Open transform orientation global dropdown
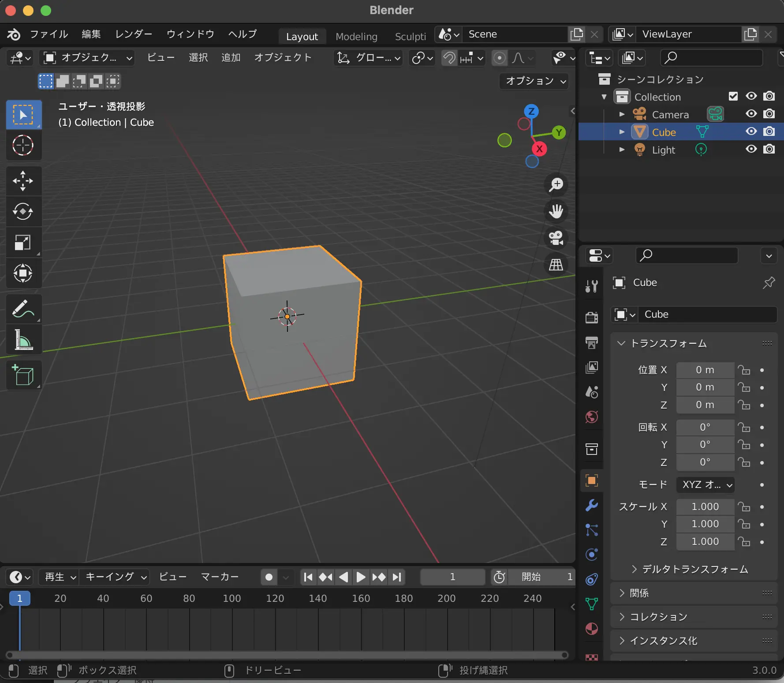The image size is (784, 683). (368, 58)
